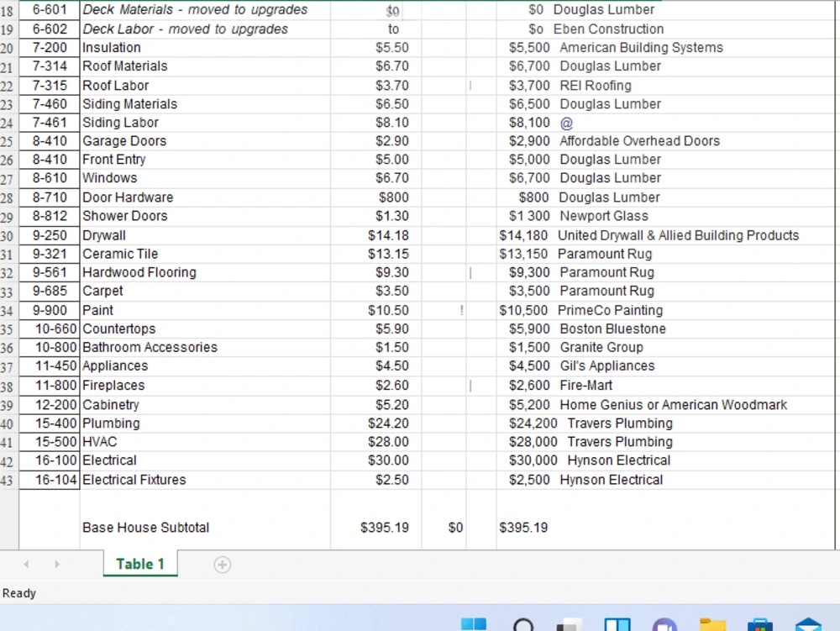This screenshot has height=631, width=840.
Task: Select the Paint cell
Action: [205, 311]
